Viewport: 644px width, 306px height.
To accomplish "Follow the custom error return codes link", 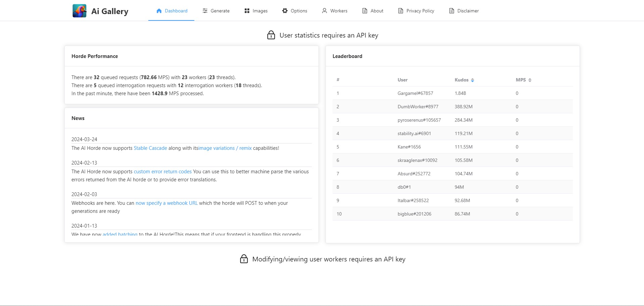I will point(163,172).
